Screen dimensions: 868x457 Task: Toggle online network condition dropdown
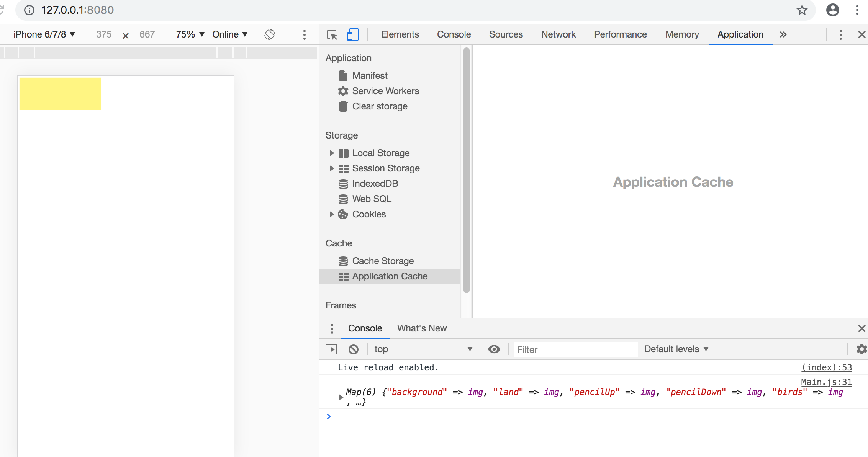(x=228, y=34)
